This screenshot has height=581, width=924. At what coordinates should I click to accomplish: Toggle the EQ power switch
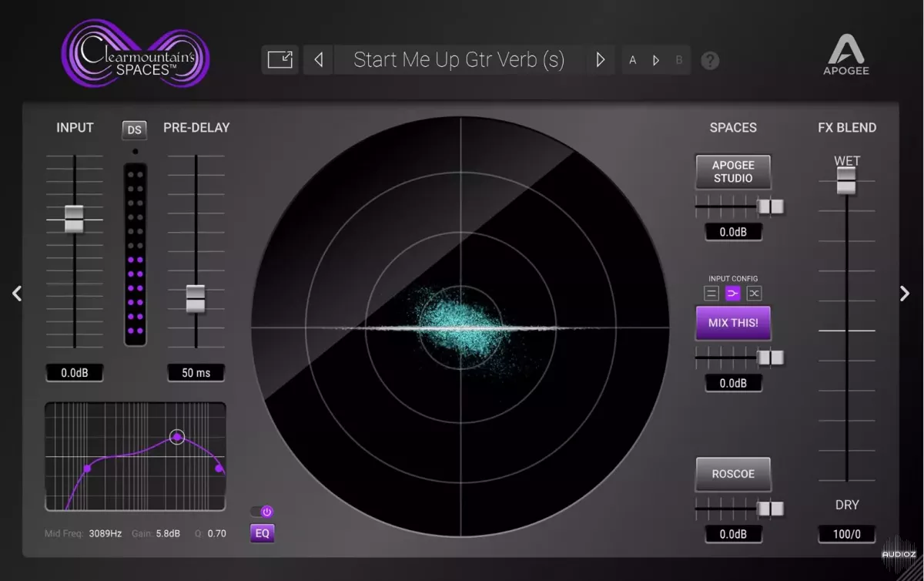point(262,512)
